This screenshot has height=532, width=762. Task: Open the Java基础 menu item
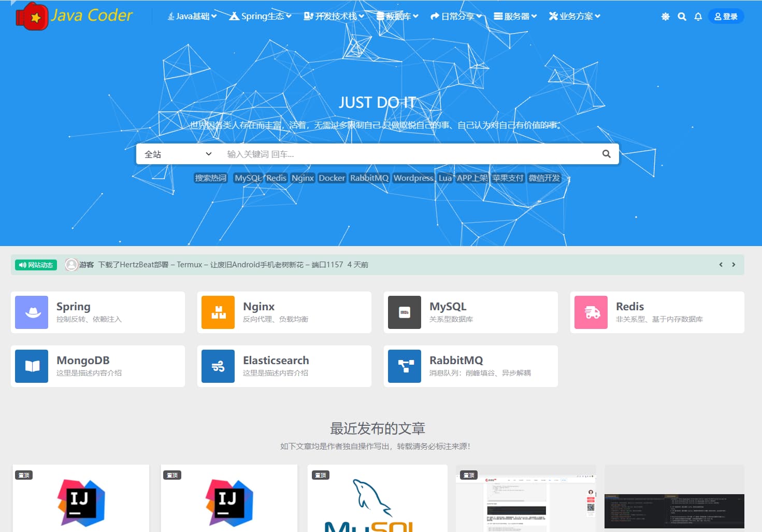tap(192, 16)
